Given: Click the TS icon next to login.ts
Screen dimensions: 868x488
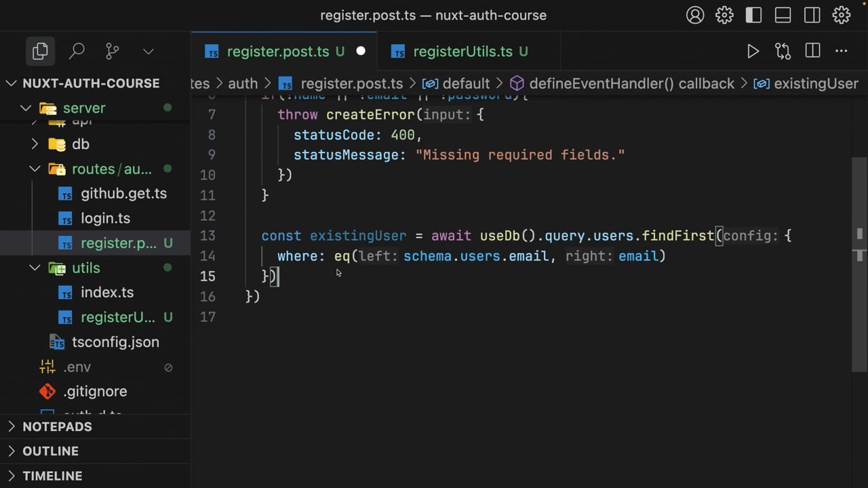Looking at the screenshot, I should click(x=65, y=218).
